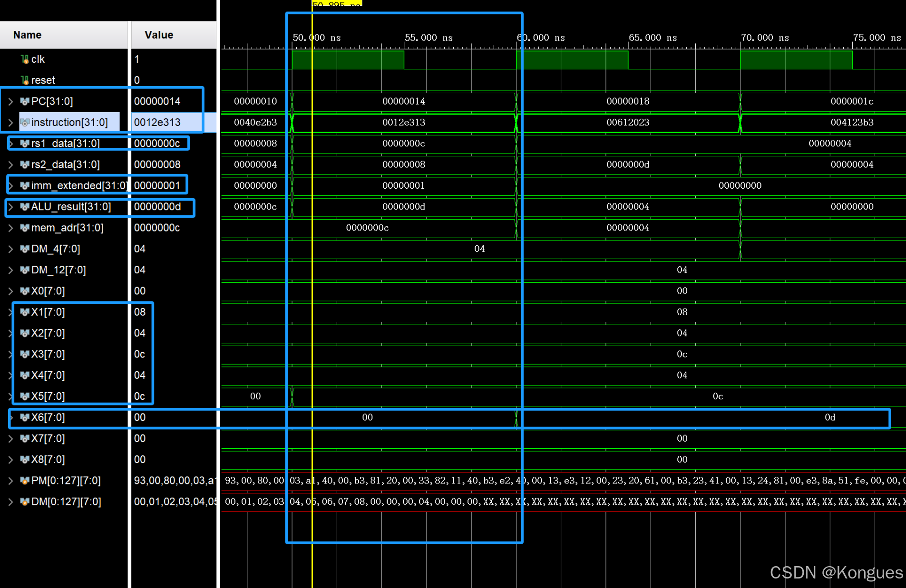Image resolution: width=906 pixels, height=588 pixels.
Task: Click the X0[7:0] bus icon
Action: coord(25,291)
